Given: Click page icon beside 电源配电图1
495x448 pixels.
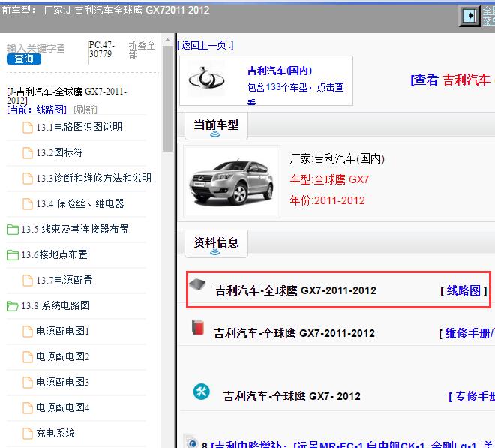Looking at the screenshot, I should tap(28, 332).
